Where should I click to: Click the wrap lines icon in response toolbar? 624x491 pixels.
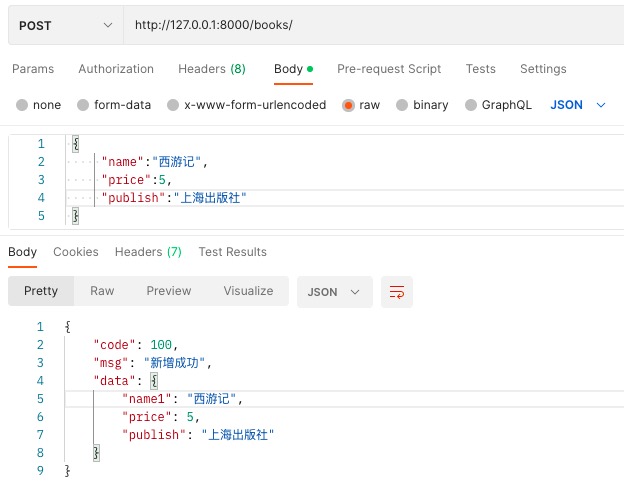pos(397,292)
